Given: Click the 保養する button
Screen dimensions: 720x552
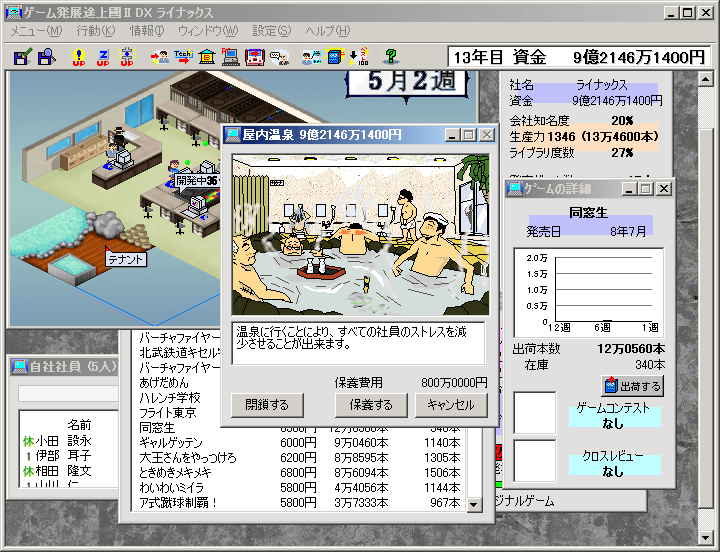Looking at the screenshot, I should [371, 405].
